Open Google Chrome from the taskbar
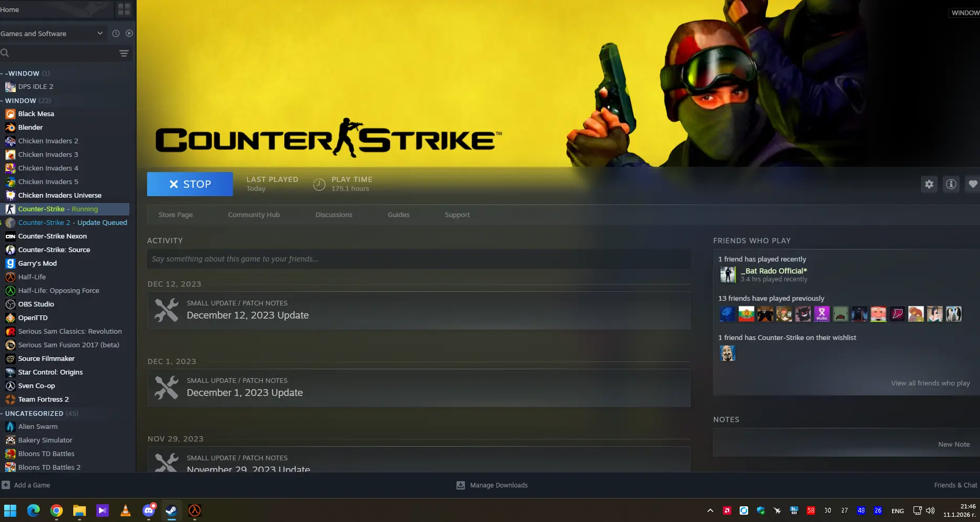Screen dimensions: 980x522 pos(57,510)
